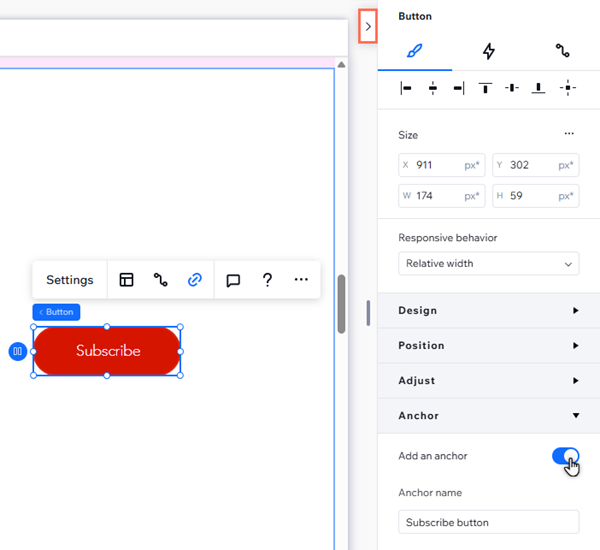The width and height of the screenshot is (600, 550).
Task: Click the Button breadcrumb label
Action: (56, 312)
